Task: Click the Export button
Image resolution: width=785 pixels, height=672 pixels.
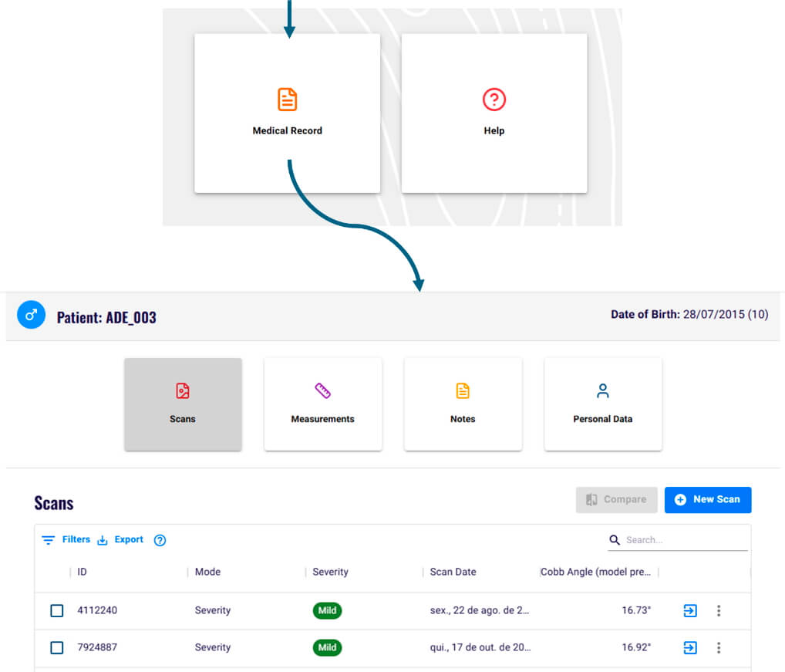Action: [121, 540]
